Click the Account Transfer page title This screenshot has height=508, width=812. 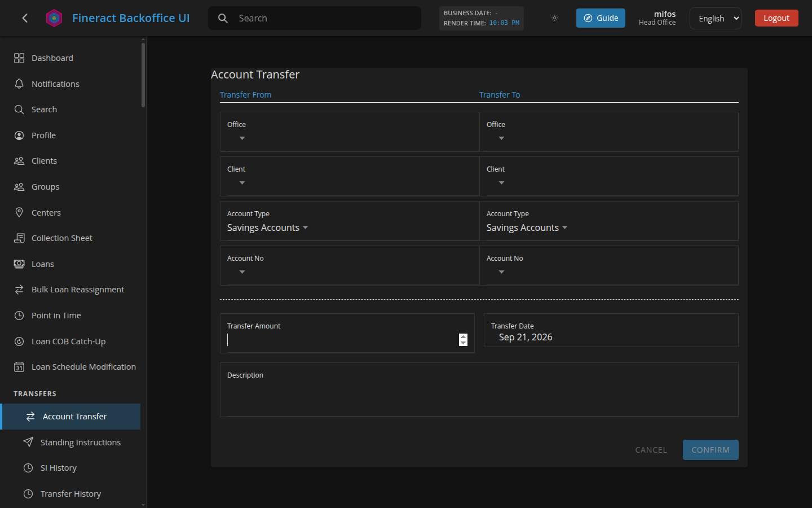(255, 75)
